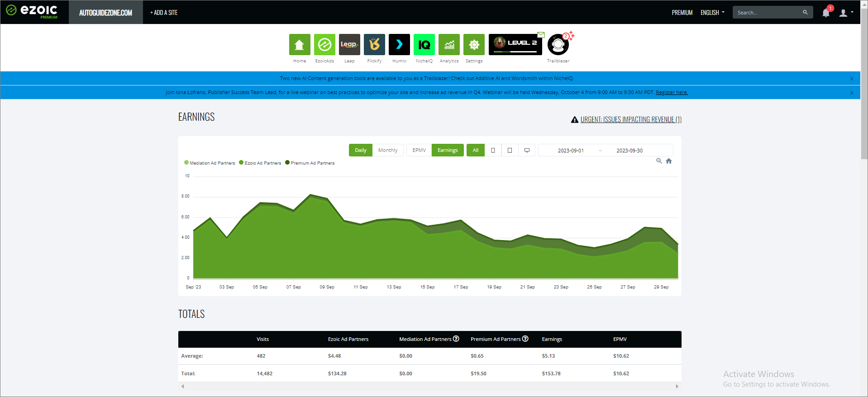868x397 pixels.
Task: Click the Visits column header
Action: point(262,339)
